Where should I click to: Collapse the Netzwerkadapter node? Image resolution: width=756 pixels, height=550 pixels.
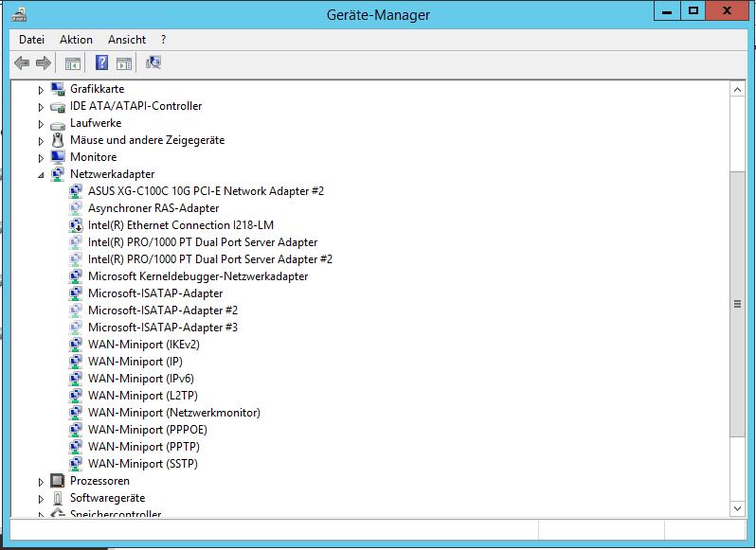tap(41, 175)
